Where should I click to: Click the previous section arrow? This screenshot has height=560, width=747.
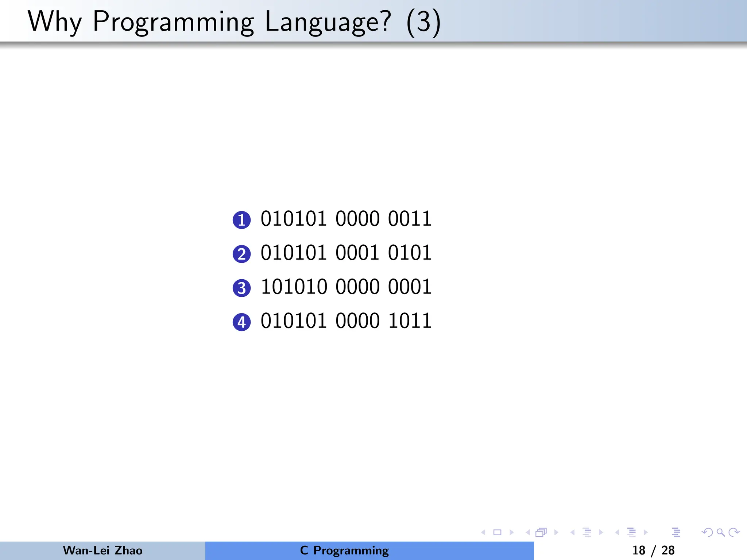pyautogui.click(x=617, y=533)
